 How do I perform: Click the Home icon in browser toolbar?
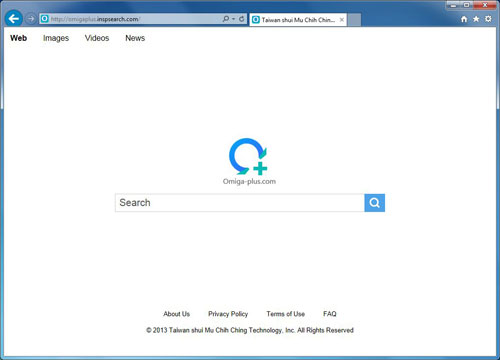(x=464, y=19)
